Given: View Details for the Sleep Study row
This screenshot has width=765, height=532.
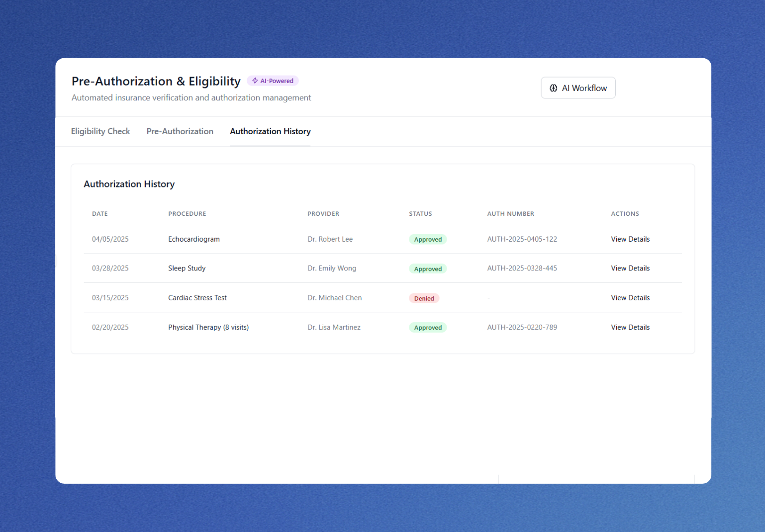Looking at the screenshot, I should pyautogui.click(x=630, y=268).
